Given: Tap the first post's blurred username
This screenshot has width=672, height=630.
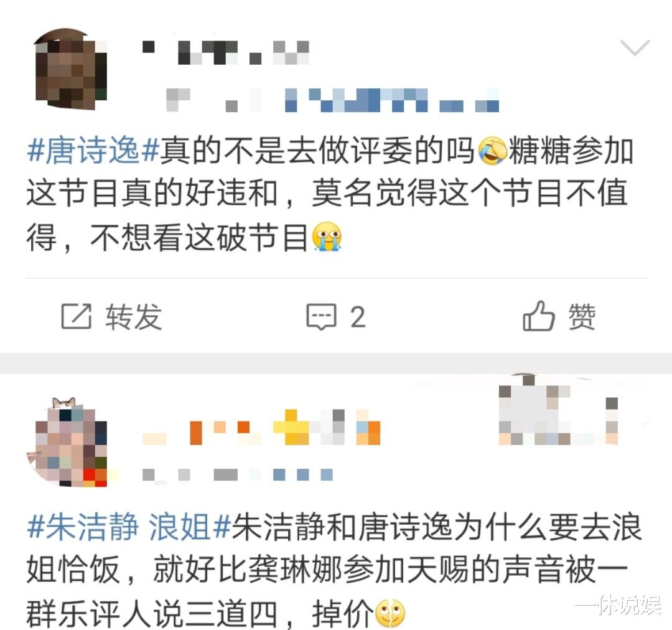Looking at the screenshot, I should point(226,53).
